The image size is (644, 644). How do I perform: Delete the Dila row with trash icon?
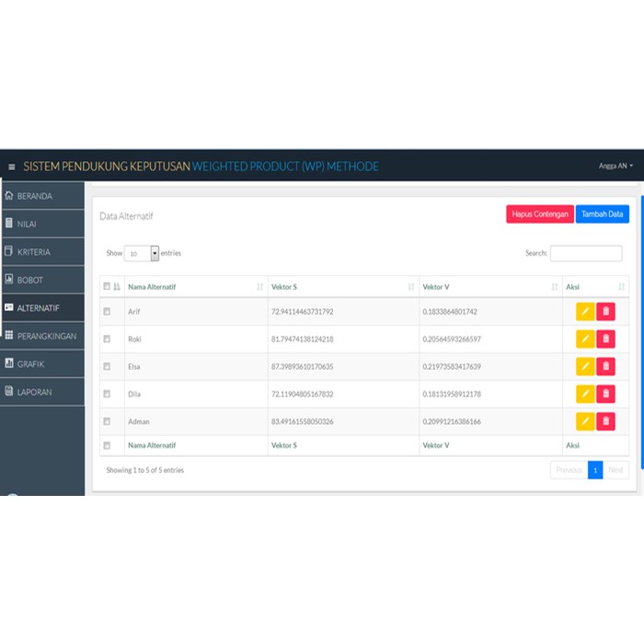point(605,394)
